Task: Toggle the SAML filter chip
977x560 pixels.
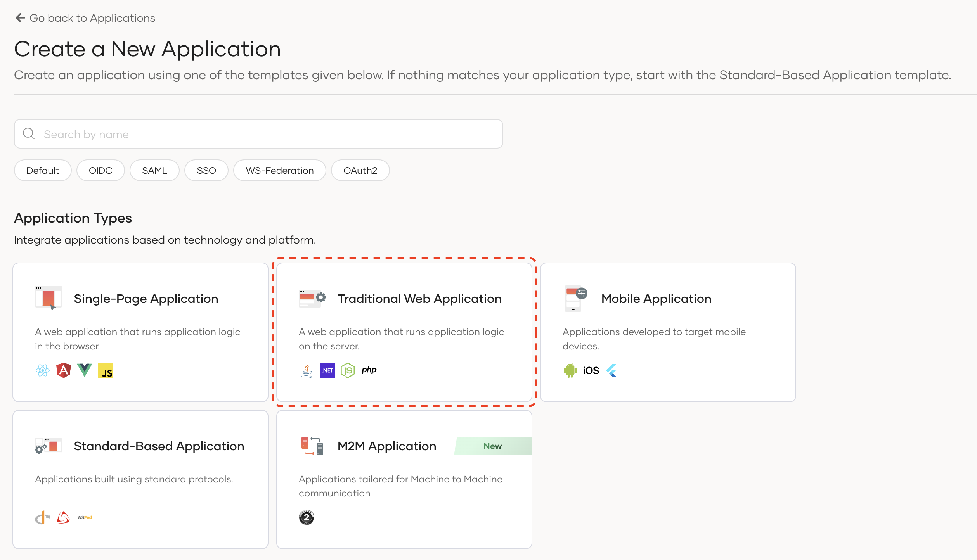Action: pos(154,170)
